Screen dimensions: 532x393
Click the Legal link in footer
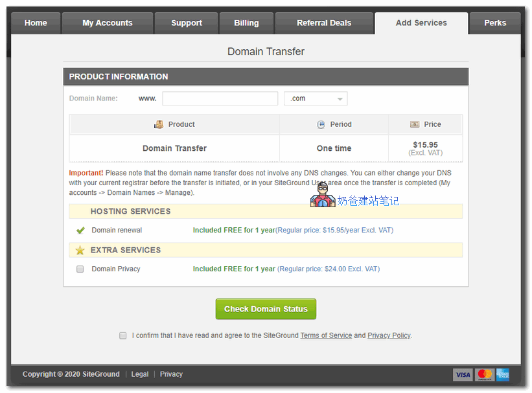[x=140, y=374]
